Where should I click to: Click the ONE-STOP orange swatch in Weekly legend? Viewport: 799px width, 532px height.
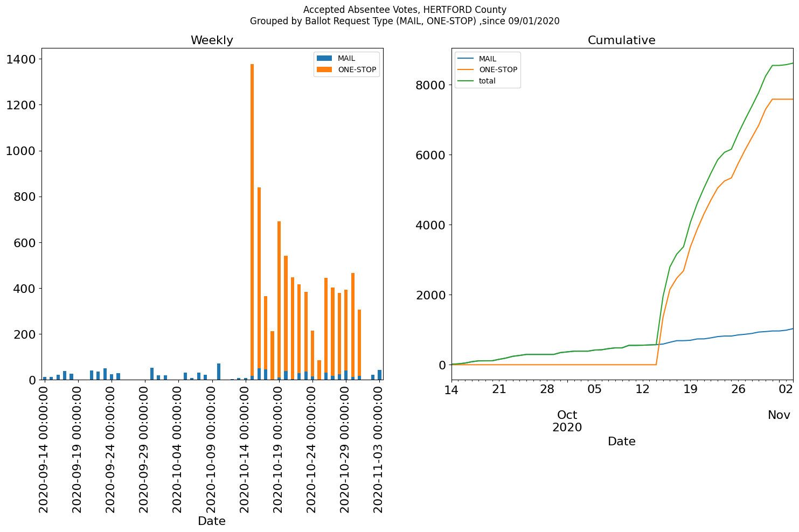coord(325,69)
